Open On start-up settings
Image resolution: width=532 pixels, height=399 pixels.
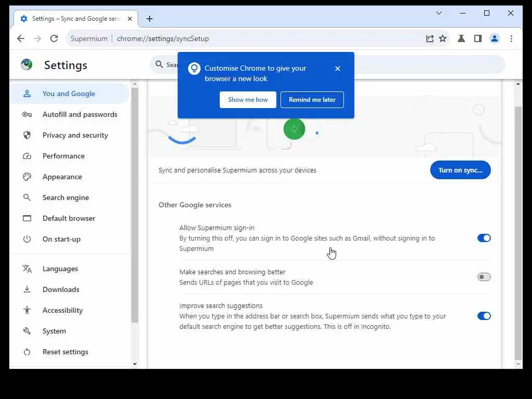point(70,239)
